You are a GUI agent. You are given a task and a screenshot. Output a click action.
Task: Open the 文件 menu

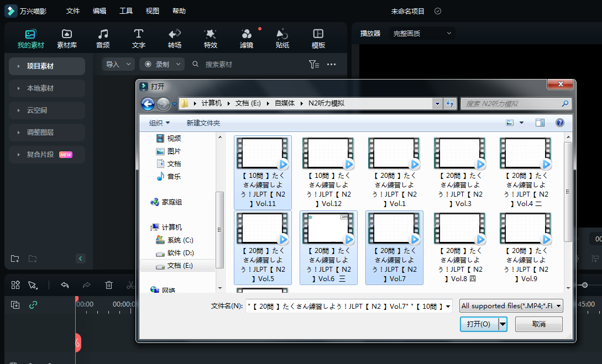[72, 11]
